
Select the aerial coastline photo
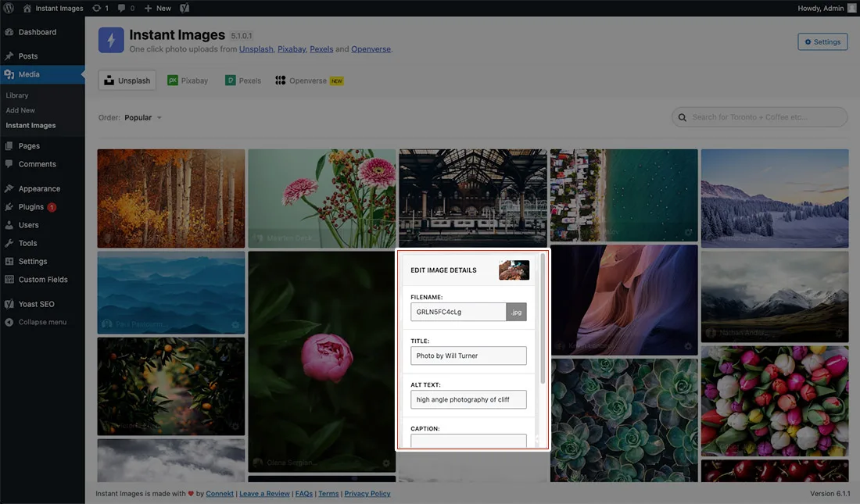[x=624, y=195]
